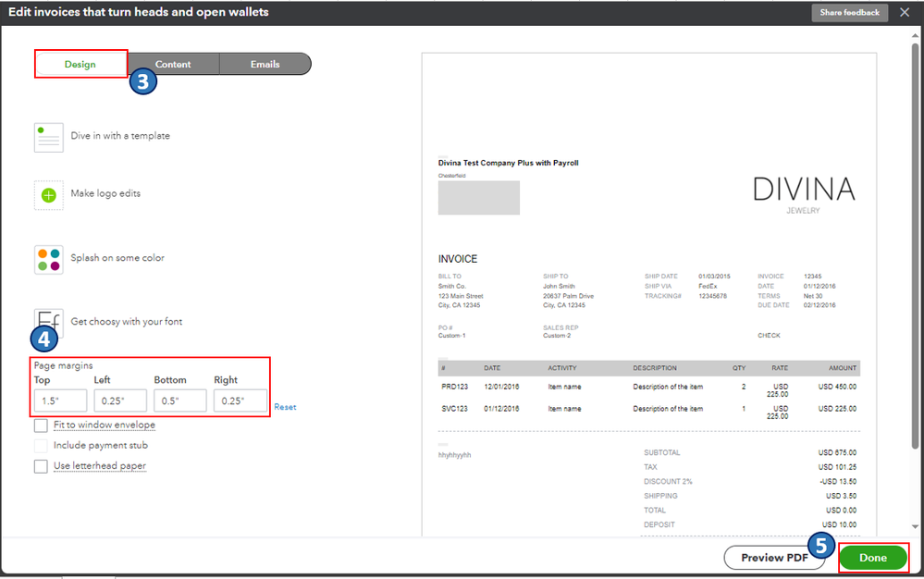Screen dimensions: 924x579
Task: Open Splash on some color
Action: (117, 257)
